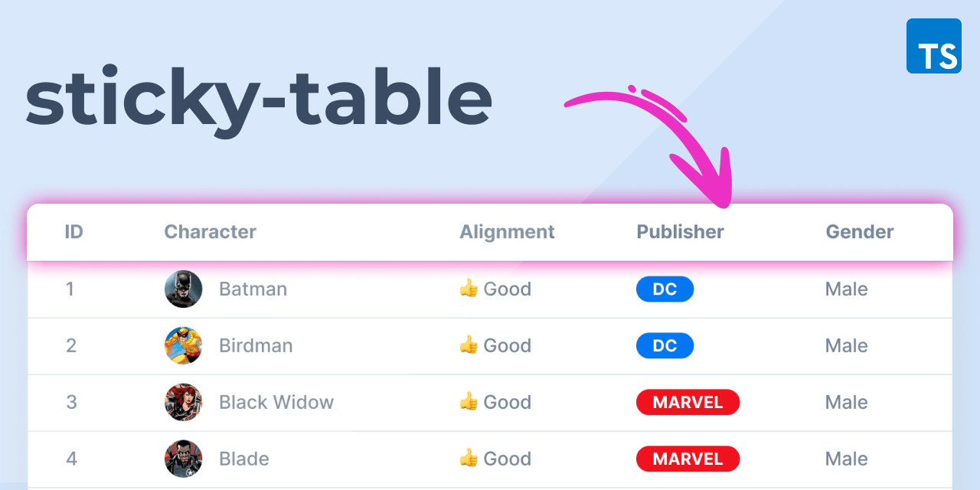Click Batman's avatar thumbnail
Viewport: 980px width, 490px height.
point(183,289)
